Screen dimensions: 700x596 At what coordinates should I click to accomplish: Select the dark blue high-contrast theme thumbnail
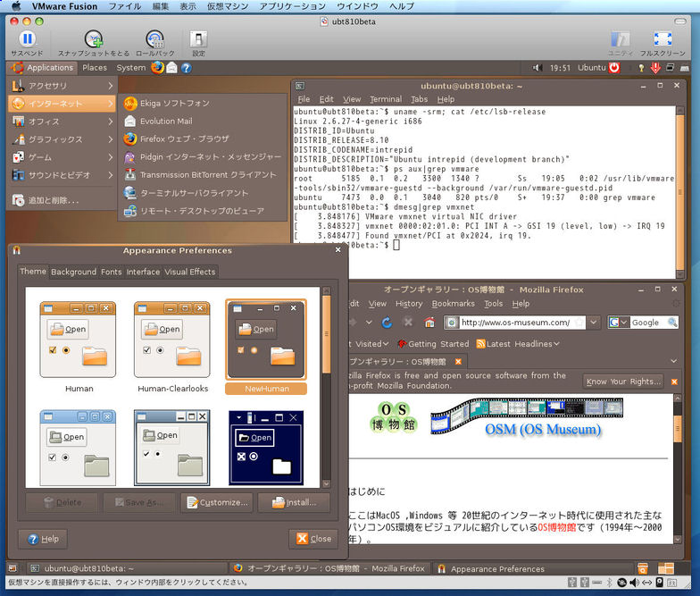(266, 448)
